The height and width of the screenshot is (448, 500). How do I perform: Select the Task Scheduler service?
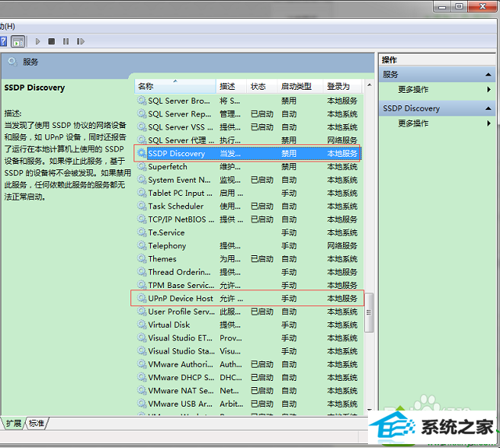coord(248,206)
